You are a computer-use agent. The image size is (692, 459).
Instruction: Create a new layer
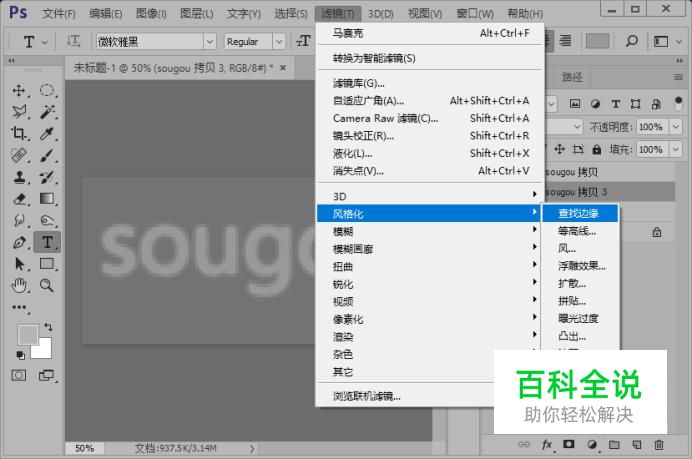[x=637, y=445]
